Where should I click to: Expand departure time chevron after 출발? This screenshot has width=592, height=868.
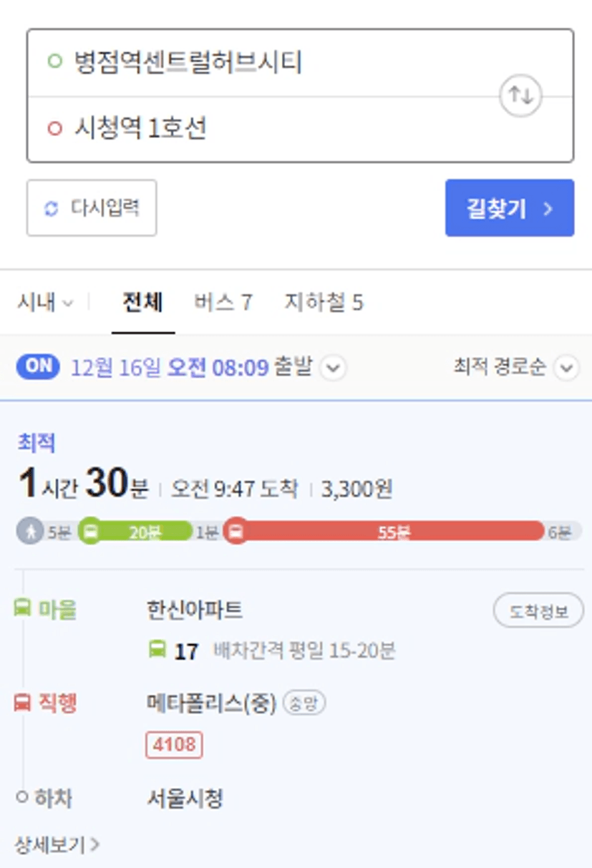(333, 368)
